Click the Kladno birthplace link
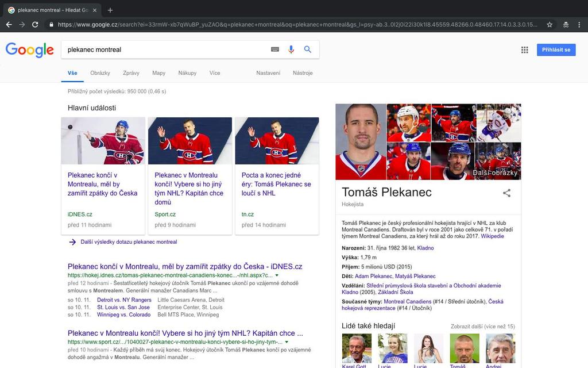 pos(425,248)
